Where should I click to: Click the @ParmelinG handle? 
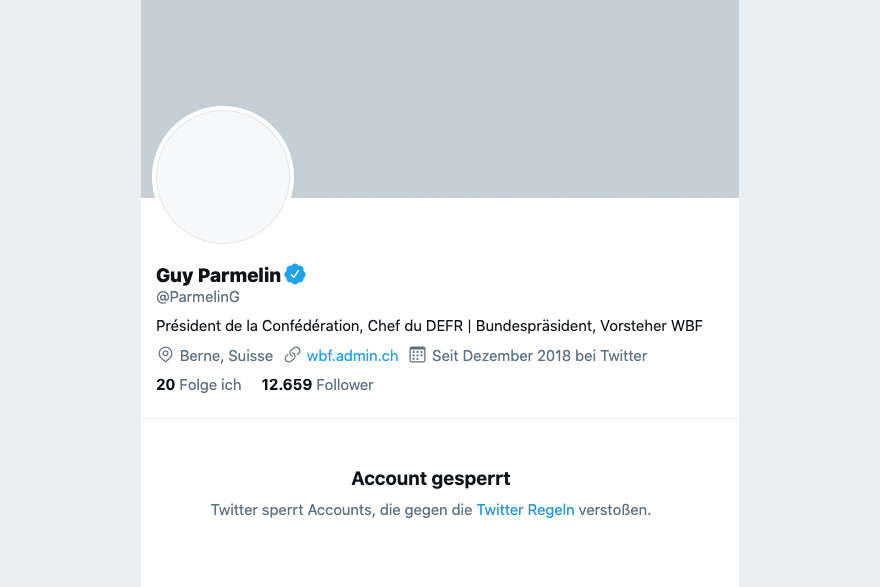[x=198, y=297]
